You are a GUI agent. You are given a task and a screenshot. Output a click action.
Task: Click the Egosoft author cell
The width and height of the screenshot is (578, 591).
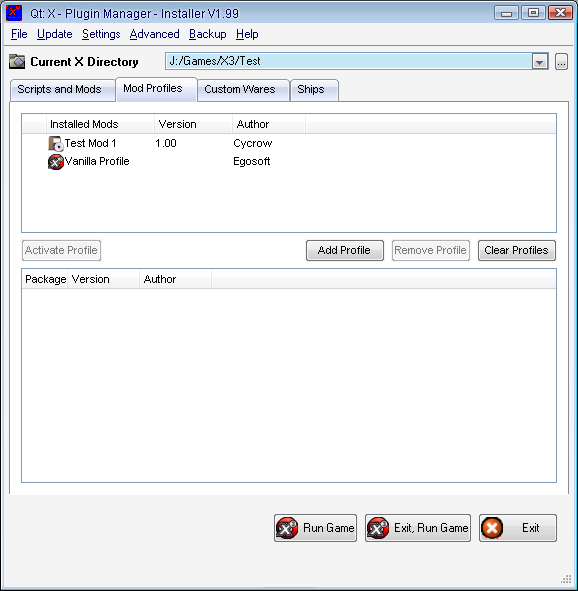(x=252, y=162)
